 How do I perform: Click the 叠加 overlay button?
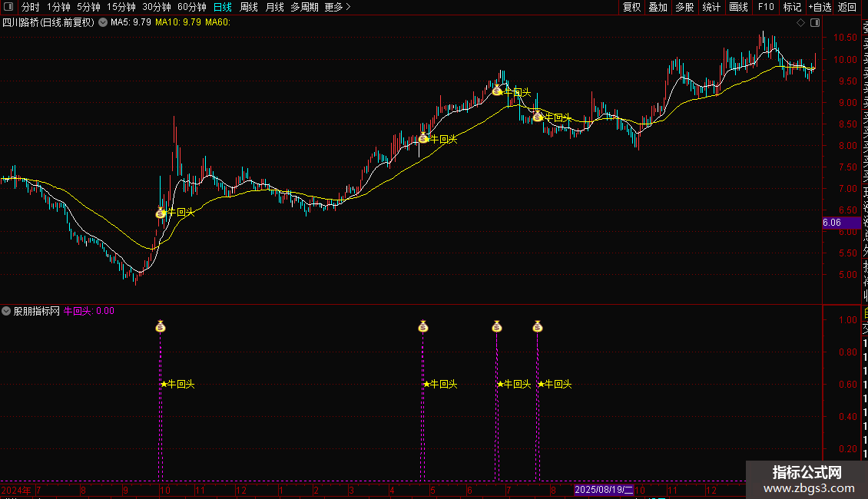(658, 7)
